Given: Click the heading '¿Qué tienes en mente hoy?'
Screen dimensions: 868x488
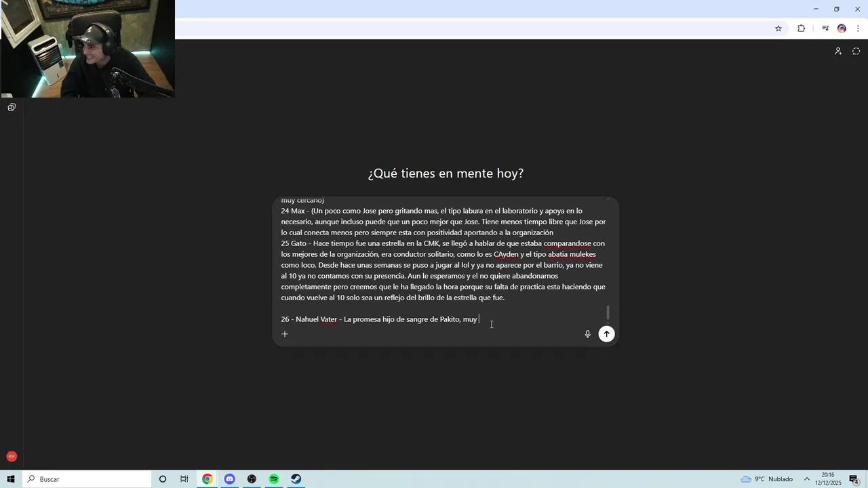Looking at the screenshot, I should tap(446, 174).
